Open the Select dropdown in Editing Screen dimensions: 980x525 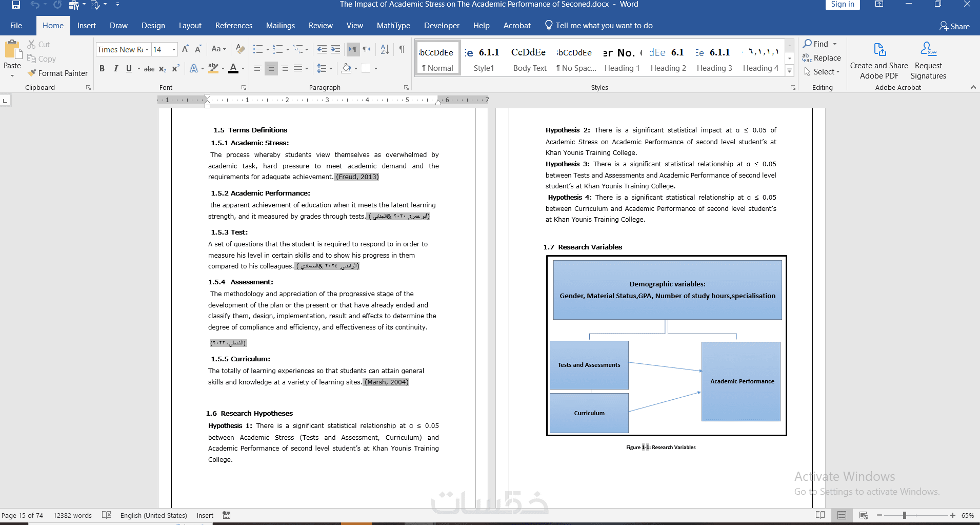(x=822, y=72)
